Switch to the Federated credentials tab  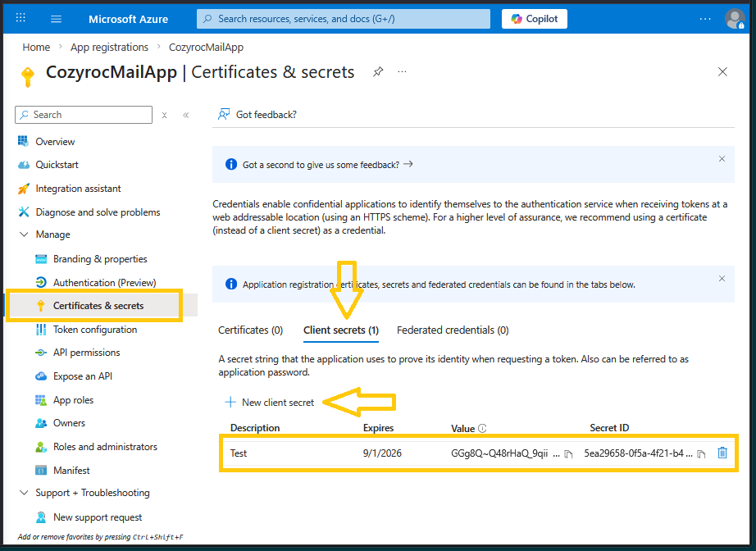click(x=453, y=330)
